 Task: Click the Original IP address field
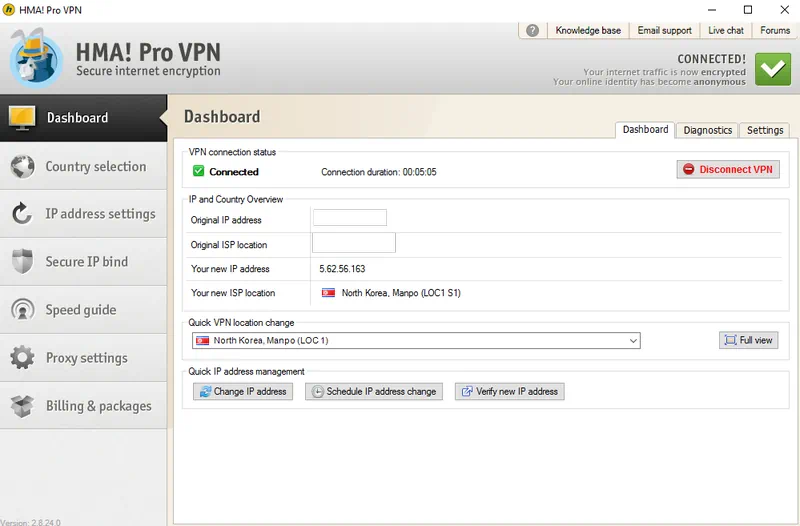[x=350, y=218]
